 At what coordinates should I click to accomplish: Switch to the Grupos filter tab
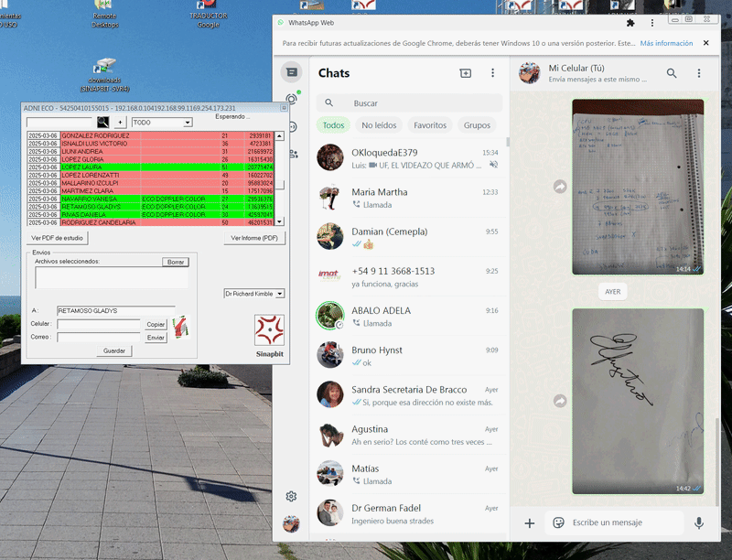coord(477,125)
